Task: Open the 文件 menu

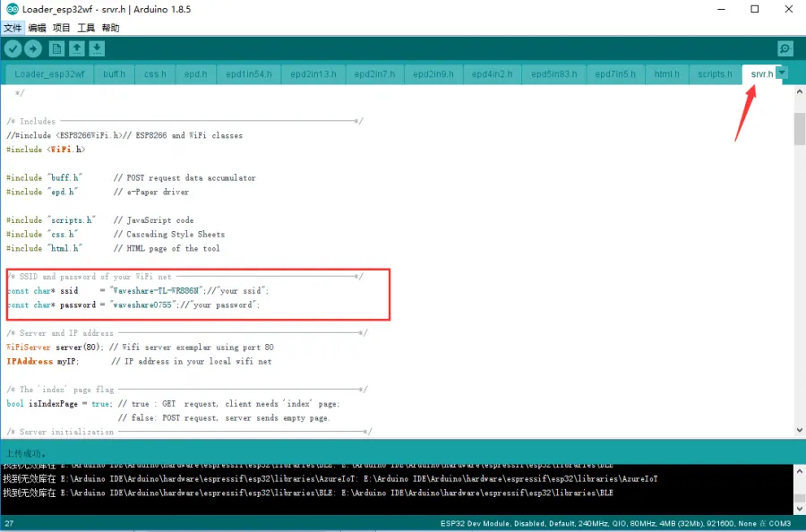Action: (13, 28)
